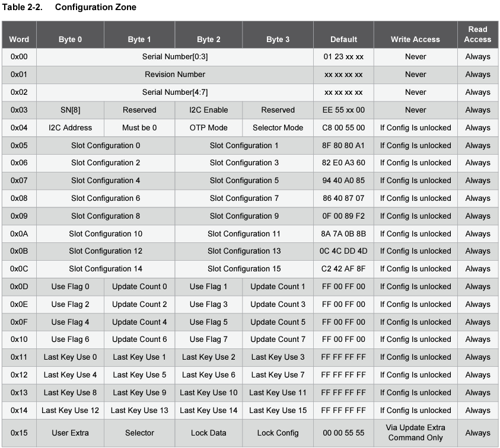Click 'Slot Configuration 12' cell

pyautogui.click(x=106, y=251)
